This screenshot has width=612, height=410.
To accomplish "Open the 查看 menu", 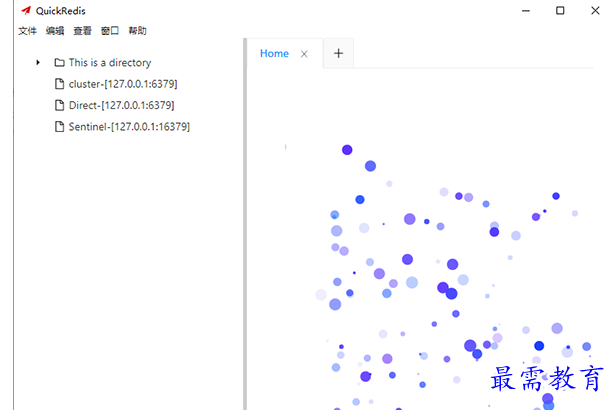I will click(82, 31).
